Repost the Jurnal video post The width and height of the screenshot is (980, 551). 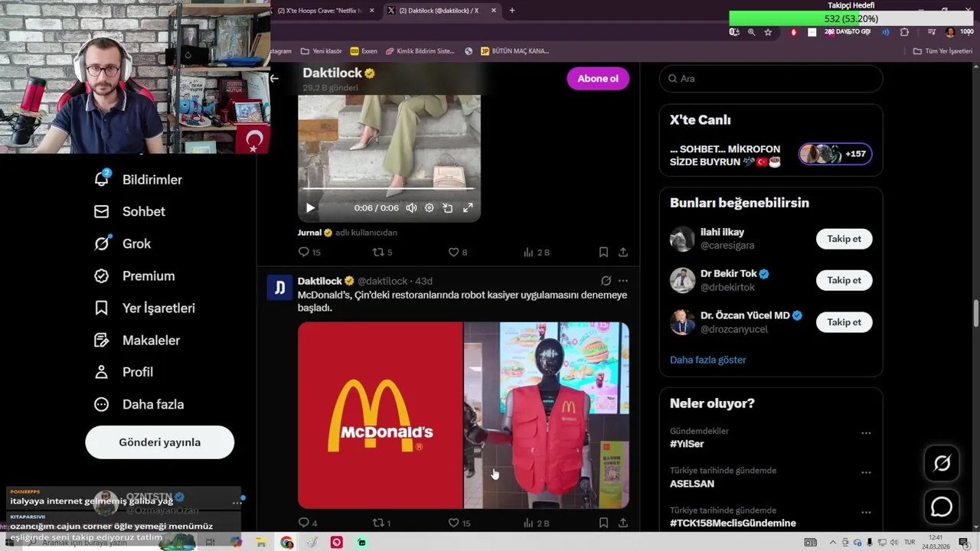pyautogui.click(x=382, y=252)
